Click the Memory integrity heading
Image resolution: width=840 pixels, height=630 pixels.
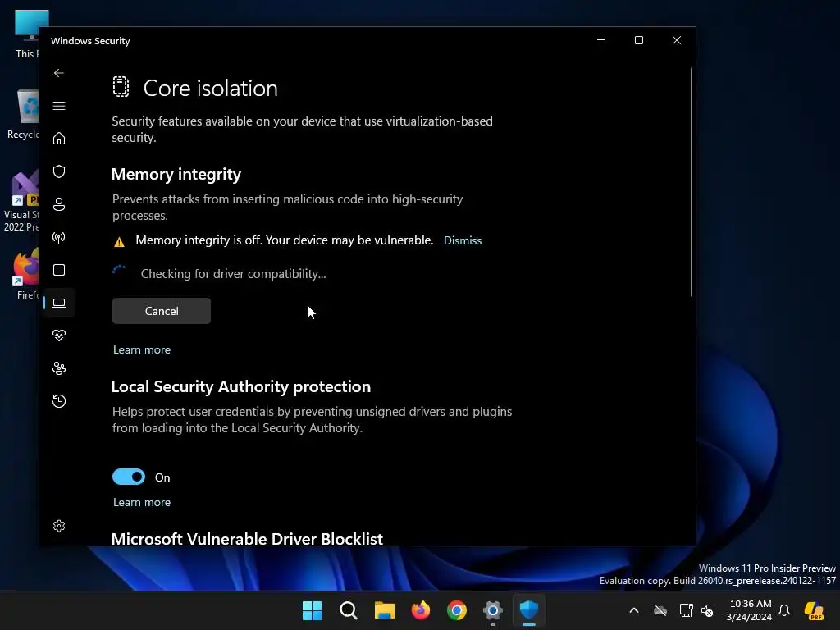[x=176, y=175]
